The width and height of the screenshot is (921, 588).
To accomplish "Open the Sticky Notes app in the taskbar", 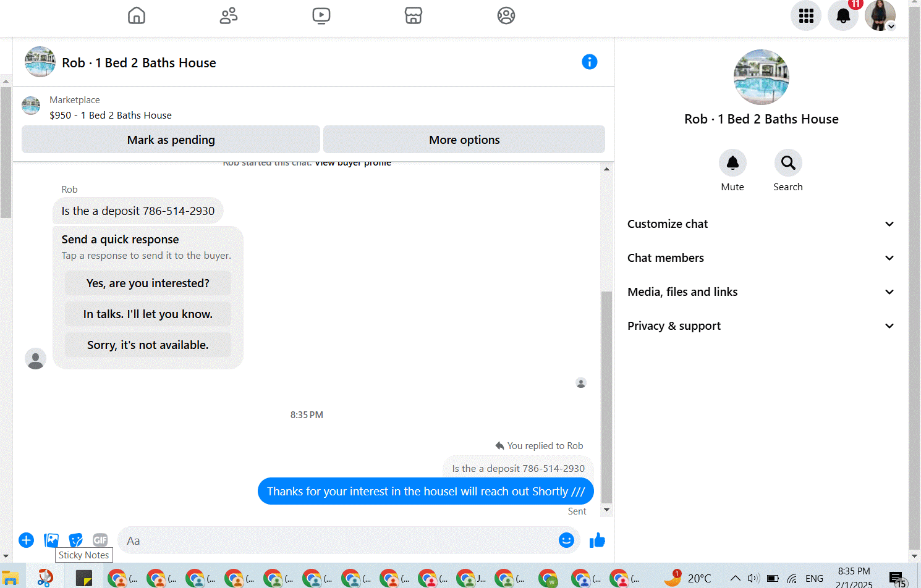I will 84,578.
